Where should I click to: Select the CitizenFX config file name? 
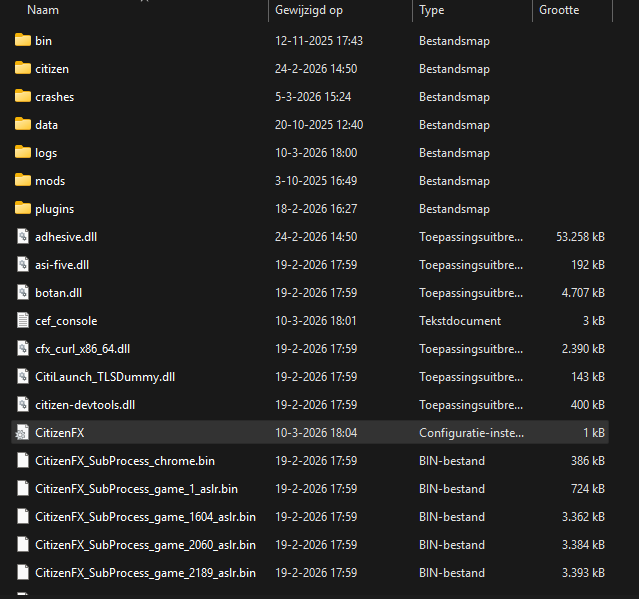click(60, 433)
